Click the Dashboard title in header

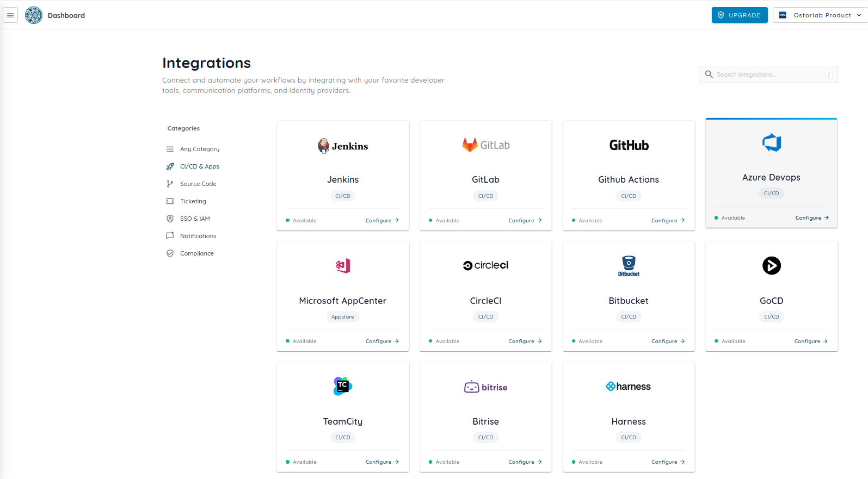pyautogui.click(x=66, y=15)
